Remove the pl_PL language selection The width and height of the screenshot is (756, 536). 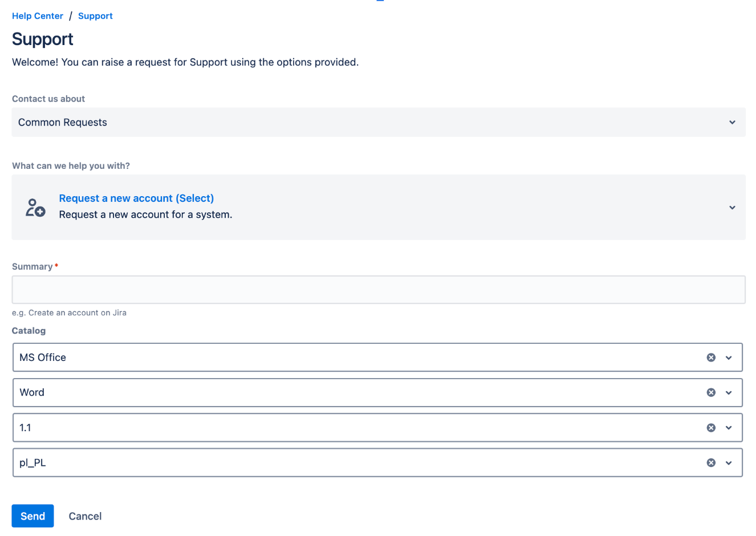711,462
